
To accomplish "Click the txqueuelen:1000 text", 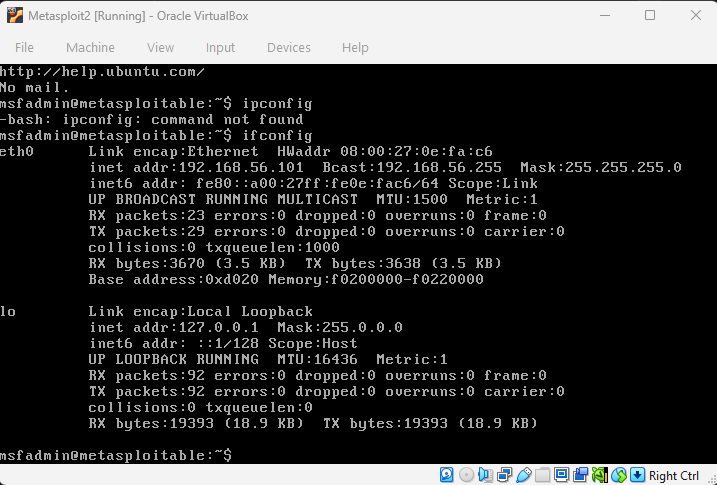I will click(x=273, y=247).
